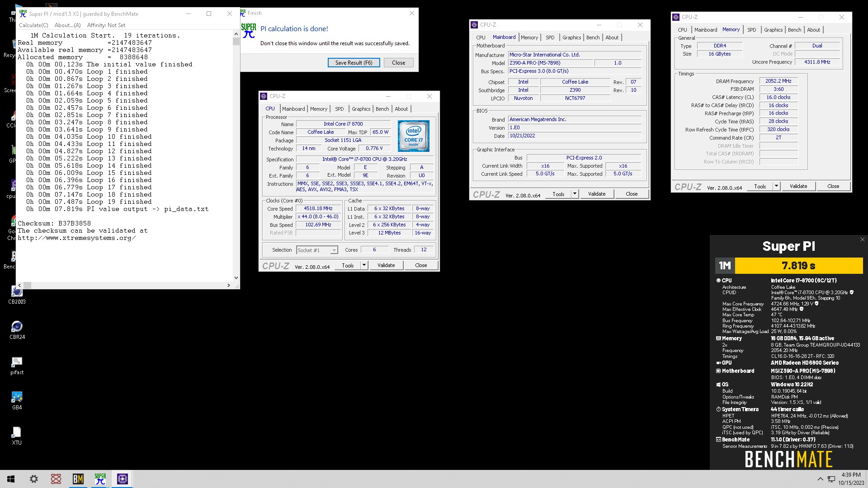
Task: Switch to Super PI taskbar icon
Action: (100, 479)
